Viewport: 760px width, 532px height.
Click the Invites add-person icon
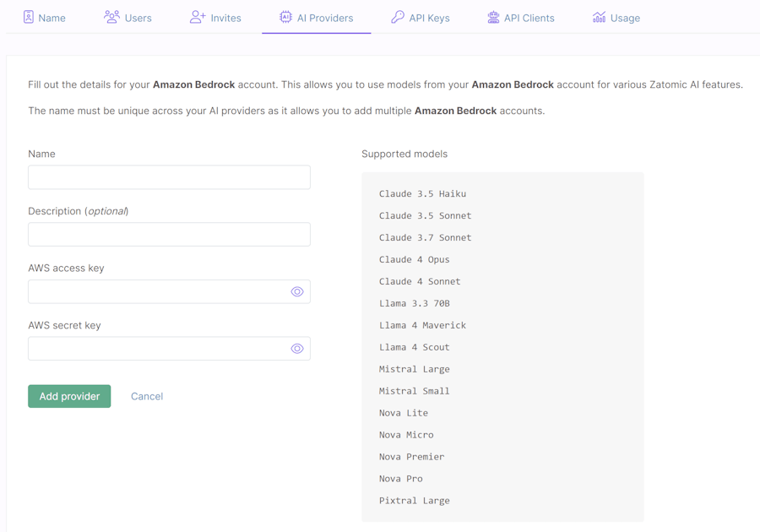tap(198, 17)
